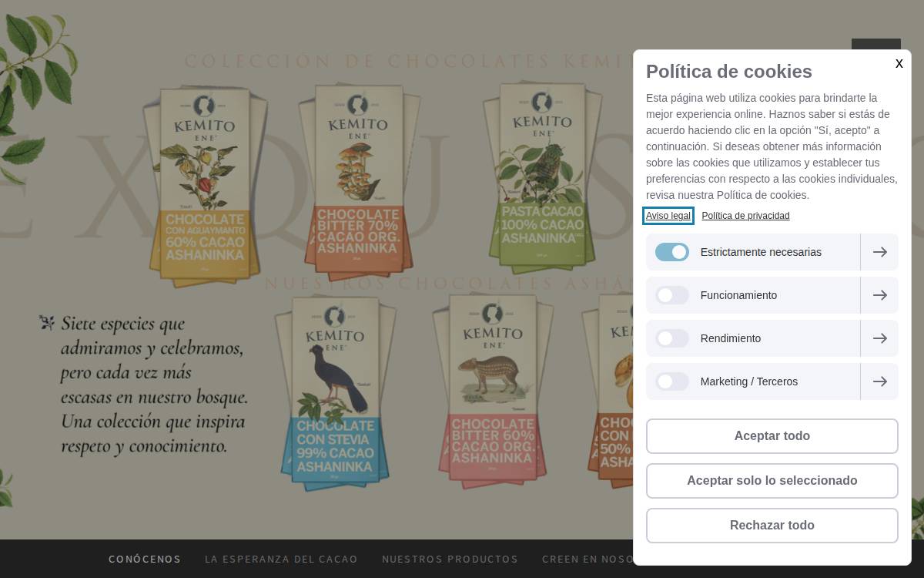
Task: Open the Política de privacidad link
Action: tap(745, 216)
